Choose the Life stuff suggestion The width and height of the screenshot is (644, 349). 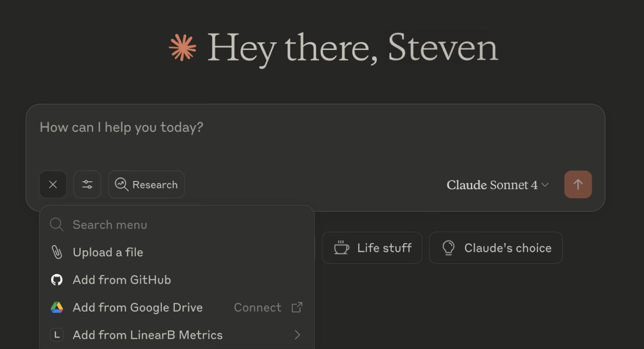click(x=372, y=247)
